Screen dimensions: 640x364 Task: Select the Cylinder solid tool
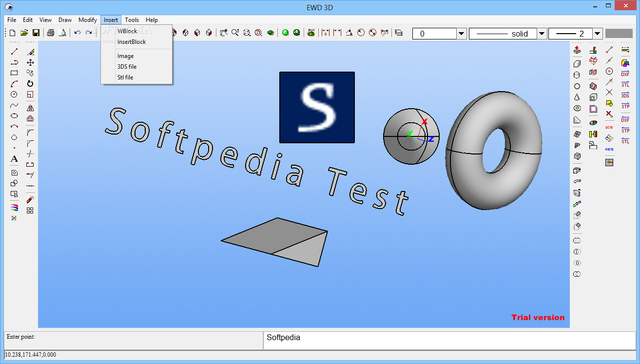[577, 75]
